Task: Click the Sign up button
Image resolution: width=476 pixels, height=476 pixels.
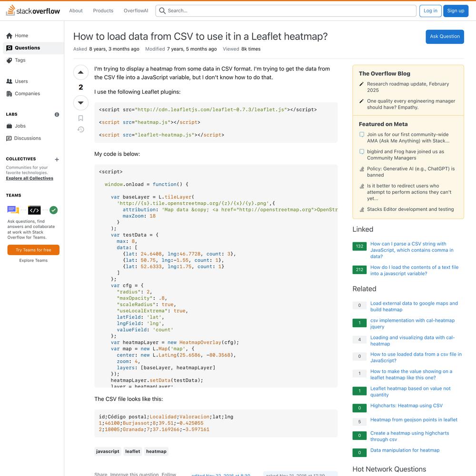Action: (456, 10)
